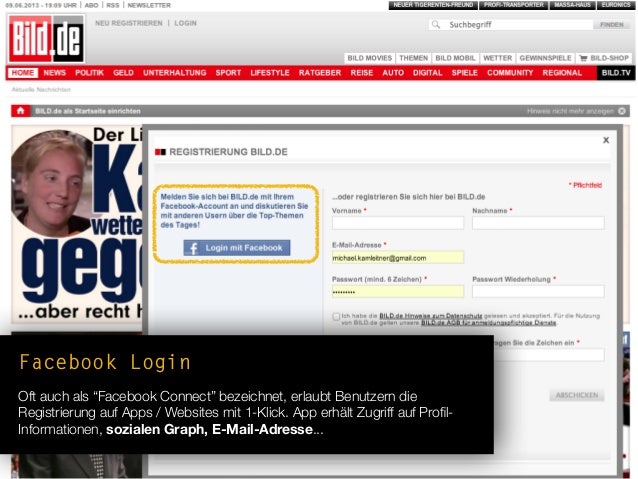638x479 pixels.
Task: Click the LOGIN link in header
Action: pyautogui.click(x=186, y=23)
